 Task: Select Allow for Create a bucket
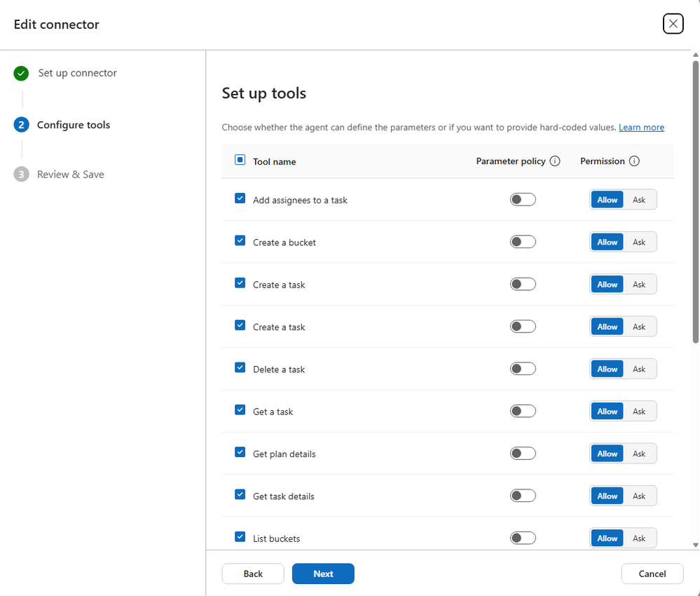point(607,242)
